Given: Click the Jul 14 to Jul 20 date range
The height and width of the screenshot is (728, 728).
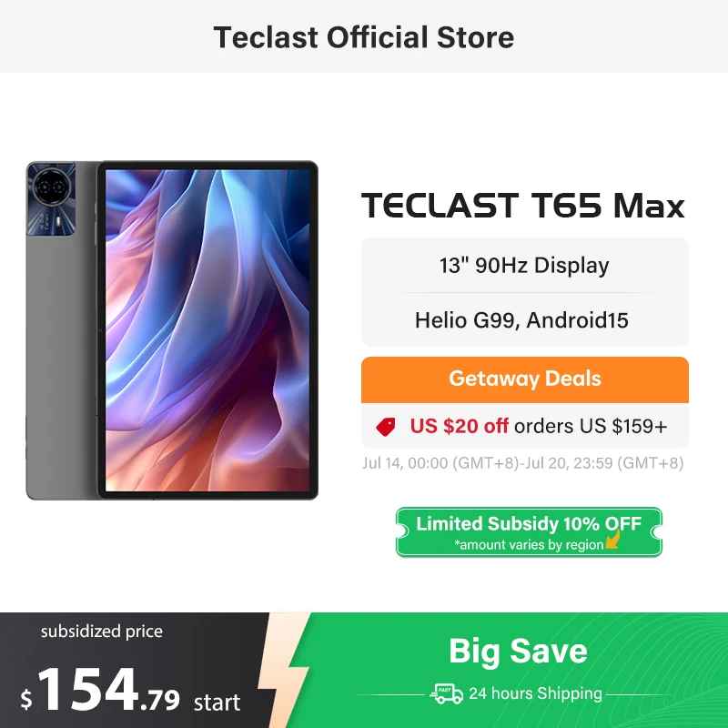Looking at the screenshot, I should pos(522,463).
